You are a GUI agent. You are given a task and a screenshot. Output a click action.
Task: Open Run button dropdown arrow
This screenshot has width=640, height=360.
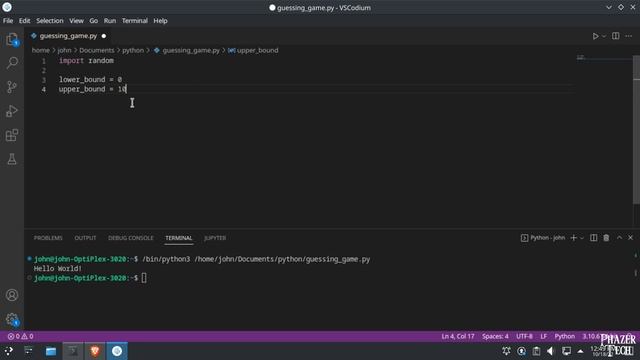point(604,36)
